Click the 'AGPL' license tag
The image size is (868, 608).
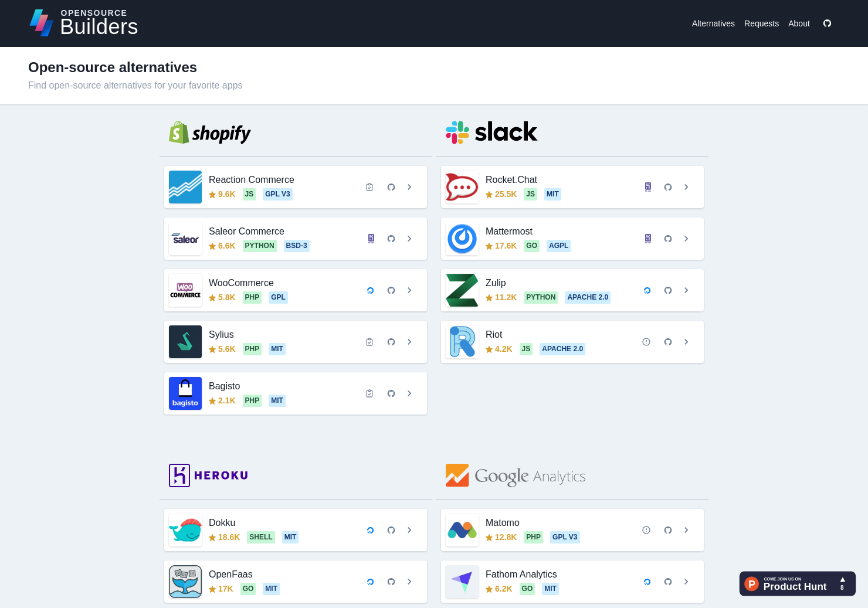pos(558,246)
